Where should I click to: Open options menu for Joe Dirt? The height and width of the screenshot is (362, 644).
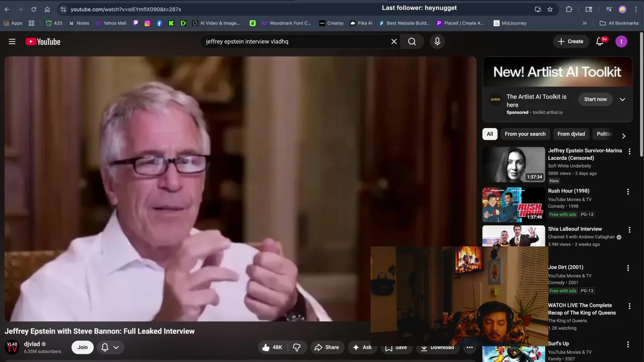coord(628,268)
